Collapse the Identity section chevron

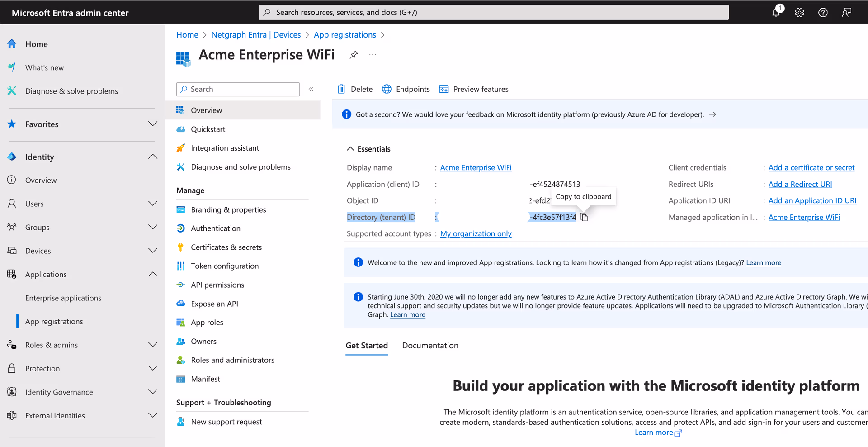coord(153,157)
